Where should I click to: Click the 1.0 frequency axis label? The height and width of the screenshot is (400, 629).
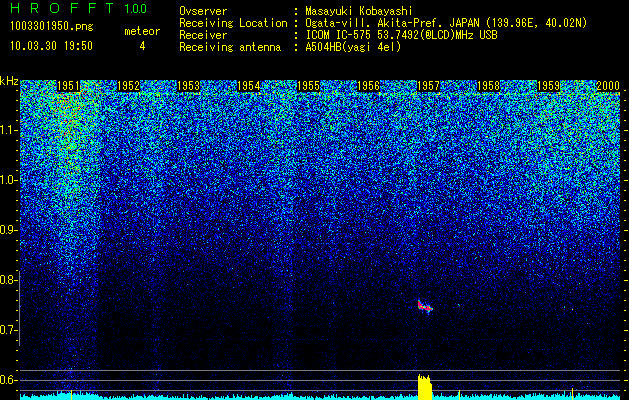[x=8, y=180]
